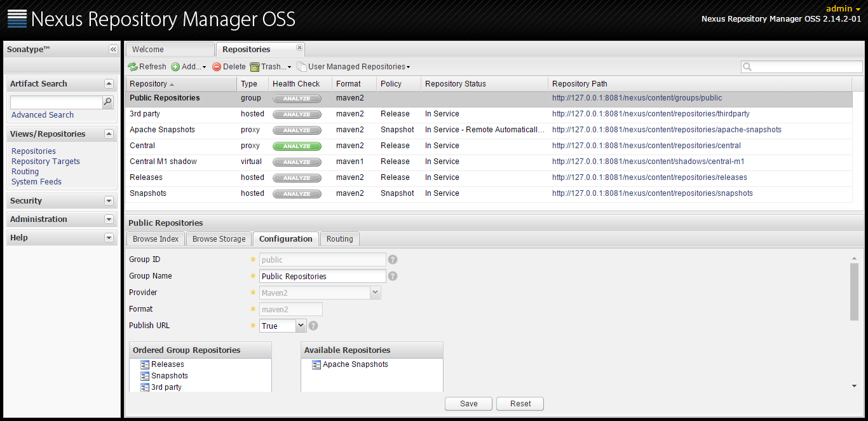Open User Managed Repositories dropdown

354,67
